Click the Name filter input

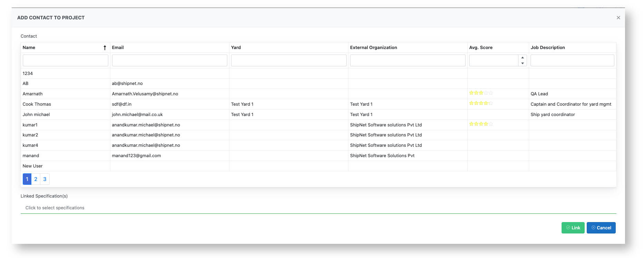click(65, 60)
